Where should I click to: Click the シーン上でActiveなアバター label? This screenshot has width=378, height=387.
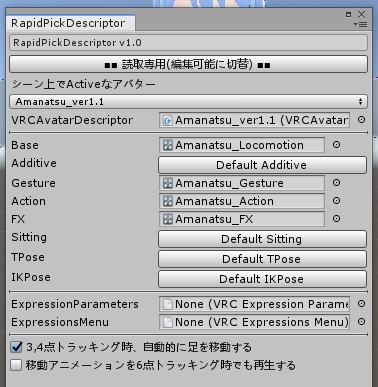(84, 84)
